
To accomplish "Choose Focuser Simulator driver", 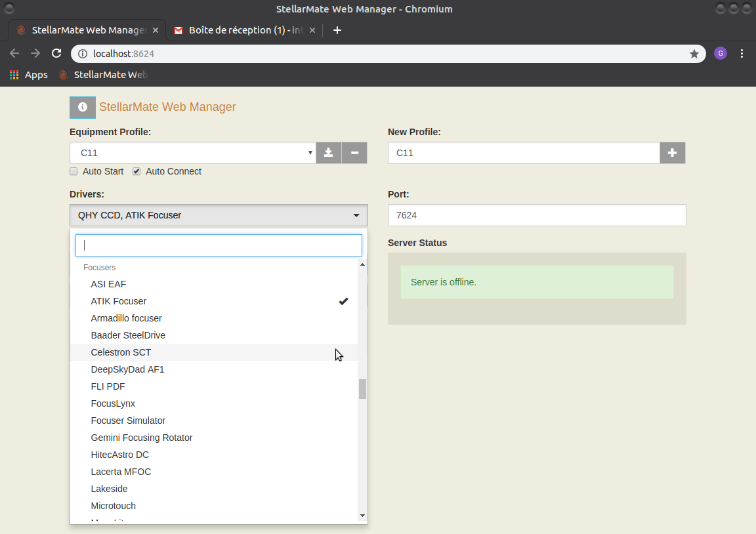I will tap(128, 421).
